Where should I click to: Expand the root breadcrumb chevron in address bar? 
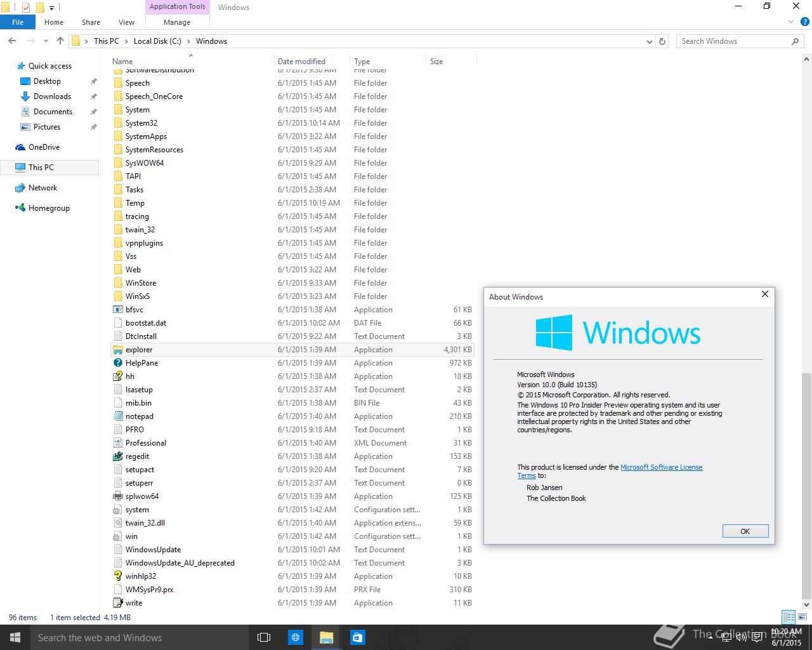tap(86, 41)
